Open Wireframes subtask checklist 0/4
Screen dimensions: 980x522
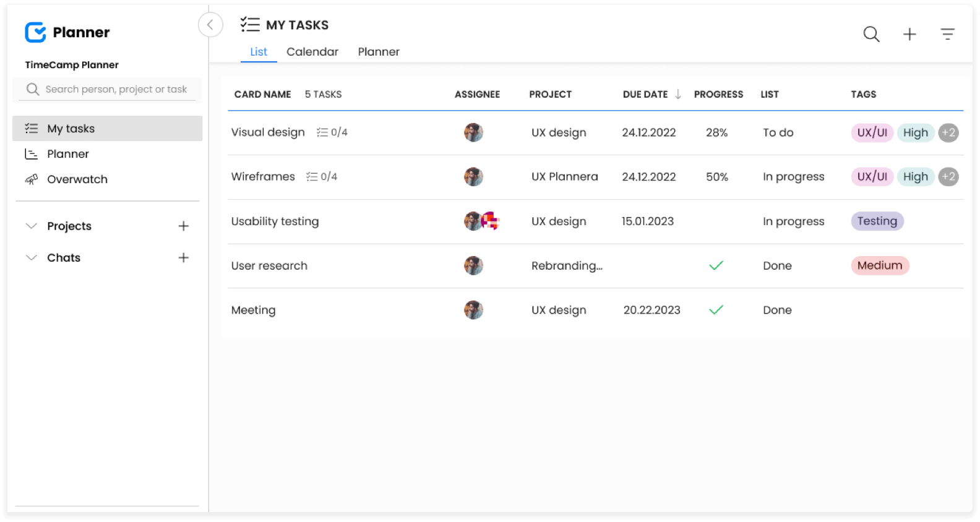tap(322, 177)
